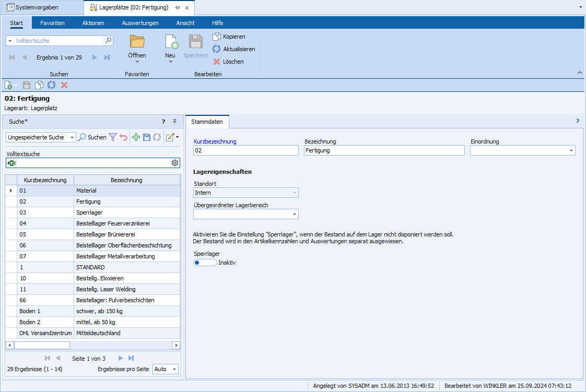Open Übergeordneter Lagerbereich dropdown
This screenshot has height=392, width=586.
point(294,215)
